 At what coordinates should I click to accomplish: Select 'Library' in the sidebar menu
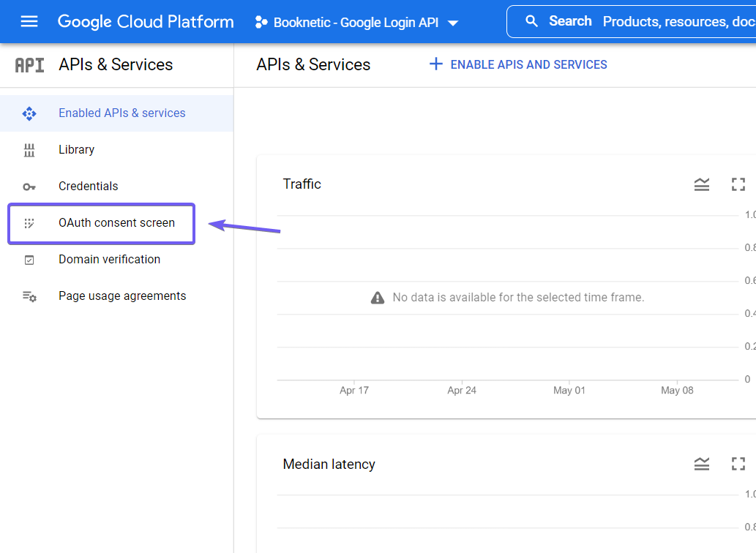[76, 150]
